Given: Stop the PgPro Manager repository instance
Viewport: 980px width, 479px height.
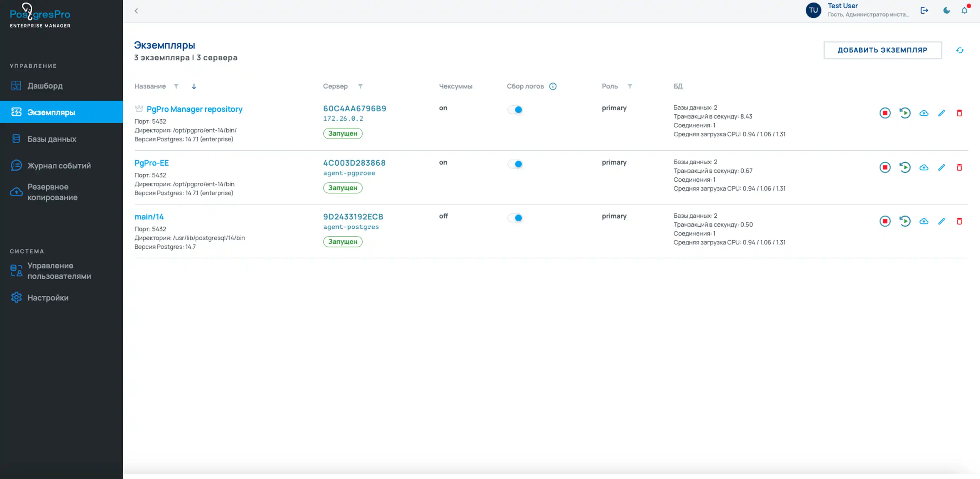Looking at the screenshot, I should click(x=885, y=113).
